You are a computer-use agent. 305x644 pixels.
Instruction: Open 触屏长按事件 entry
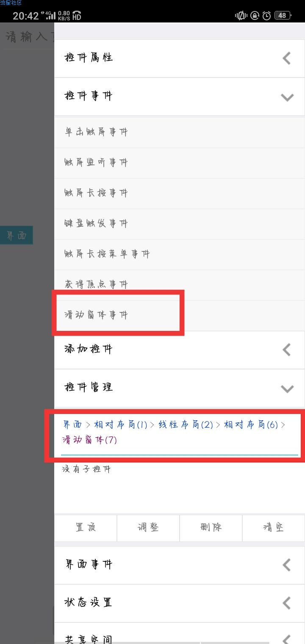pyautogui.click(x=180, y=193)
